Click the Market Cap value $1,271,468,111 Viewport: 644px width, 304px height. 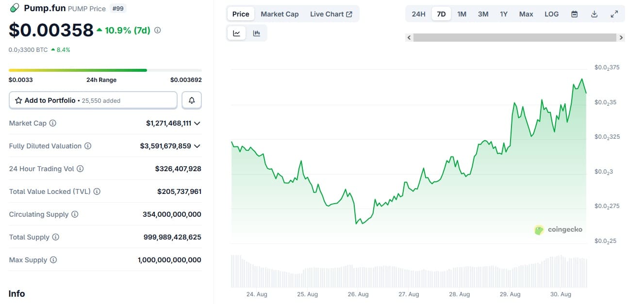coord(169,123)
